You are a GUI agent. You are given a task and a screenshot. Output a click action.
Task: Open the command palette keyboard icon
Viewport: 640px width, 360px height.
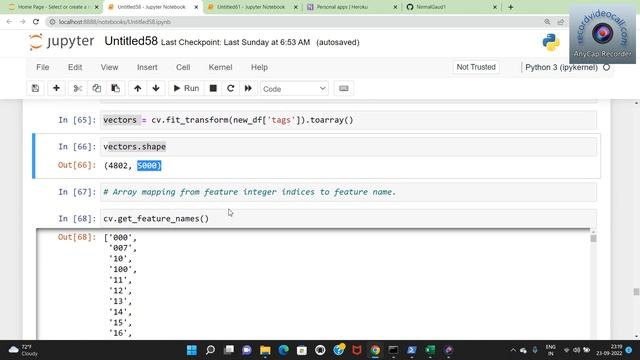[344, 88]
